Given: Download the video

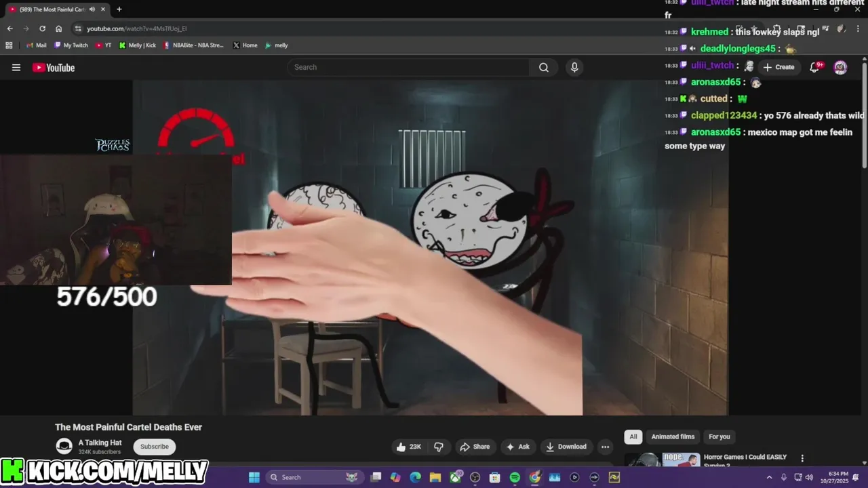Looking at the screenshot, I should point(566,447).
